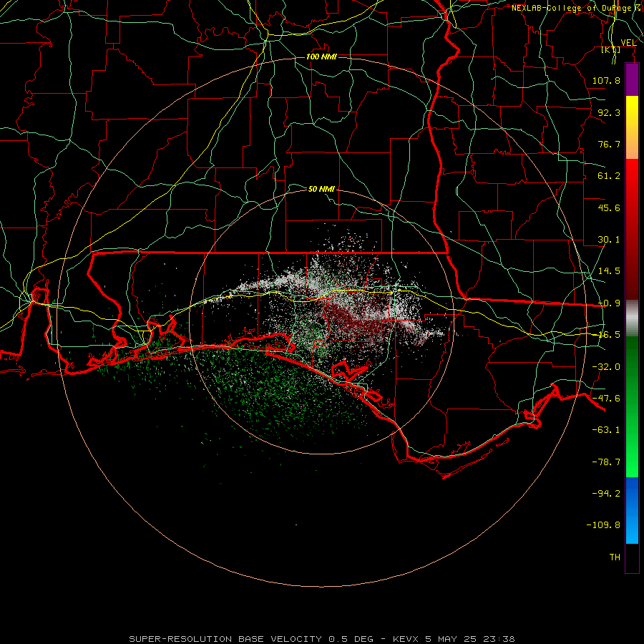Select the 61.2 value on velocity scale
644x644 pixels.
609,176
